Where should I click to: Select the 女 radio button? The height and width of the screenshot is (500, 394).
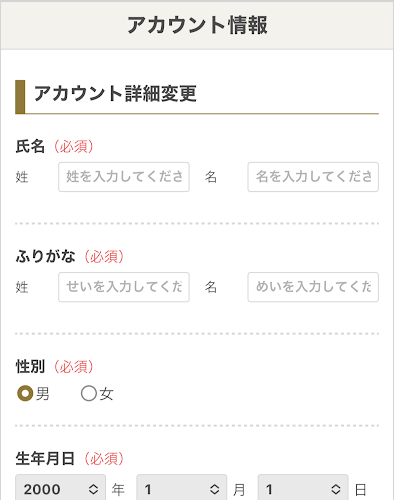pyautogui.click(x=89, y=393)
